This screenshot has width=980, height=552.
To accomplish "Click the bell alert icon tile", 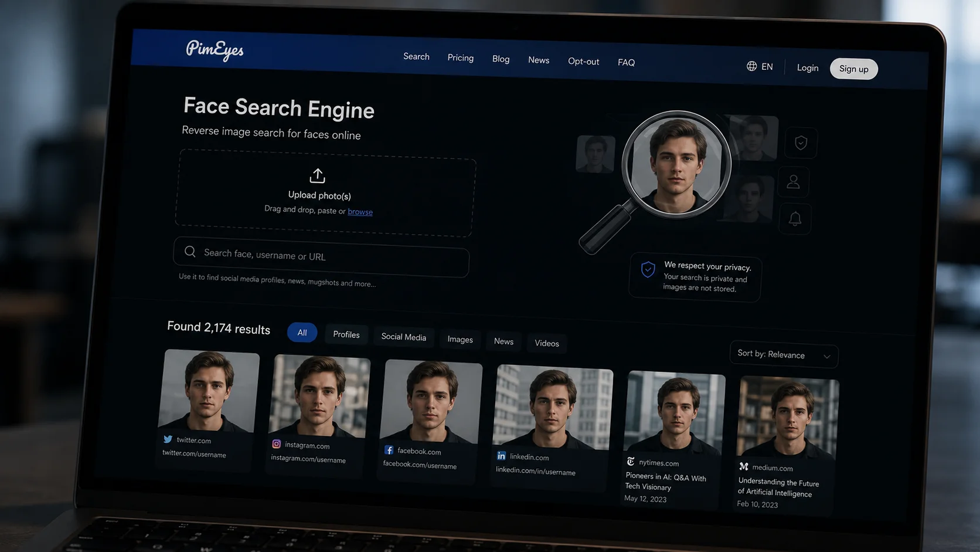I will click(x=795, y=219).
